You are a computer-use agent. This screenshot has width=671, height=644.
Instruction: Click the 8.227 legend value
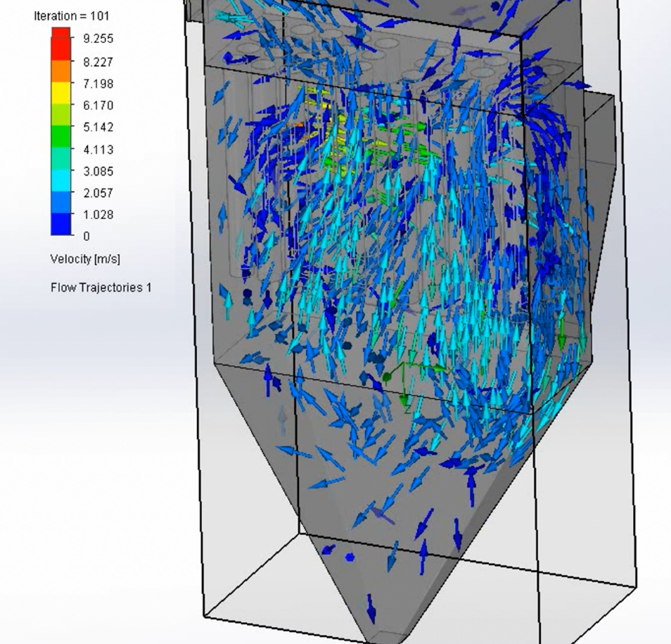98,62
